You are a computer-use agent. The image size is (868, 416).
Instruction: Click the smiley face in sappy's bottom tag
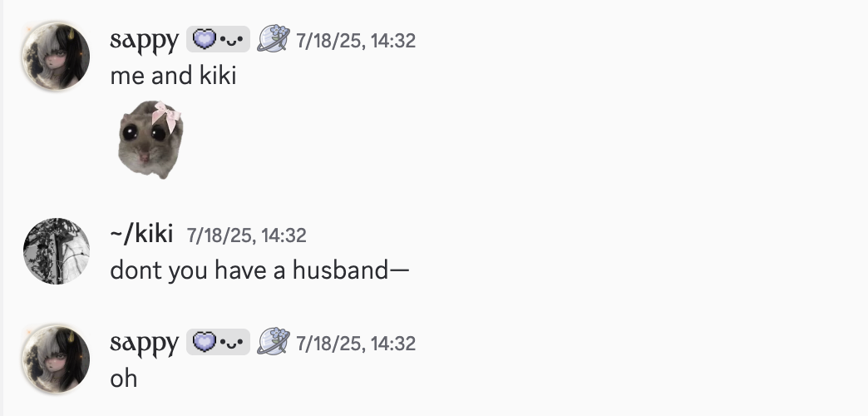(231, 342)
